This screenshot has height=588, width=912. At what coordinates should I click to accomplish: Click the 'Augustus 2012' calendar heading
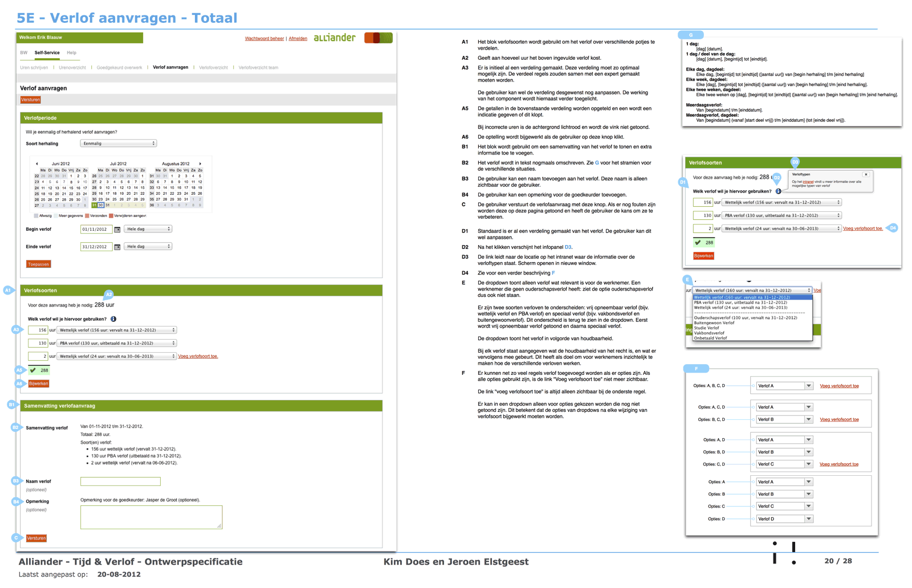[176, 164]
